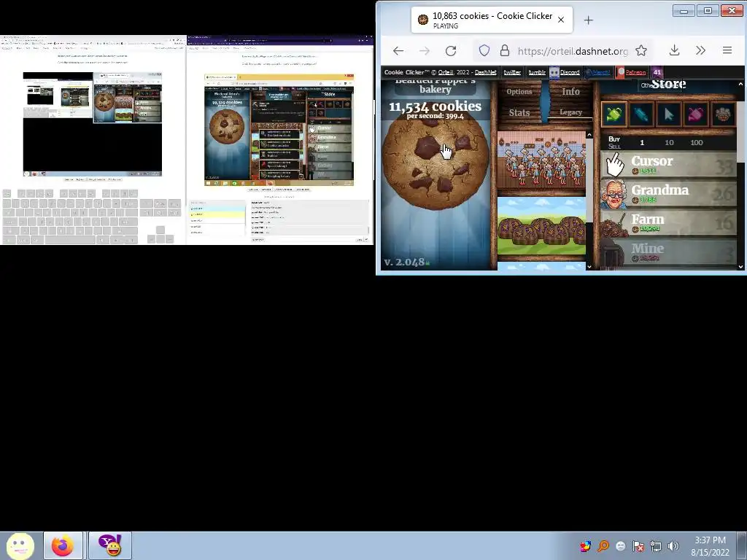The image size is (747, 560).
Task: Rename the Bearded Puppet's bakery title
Action: 435,86
